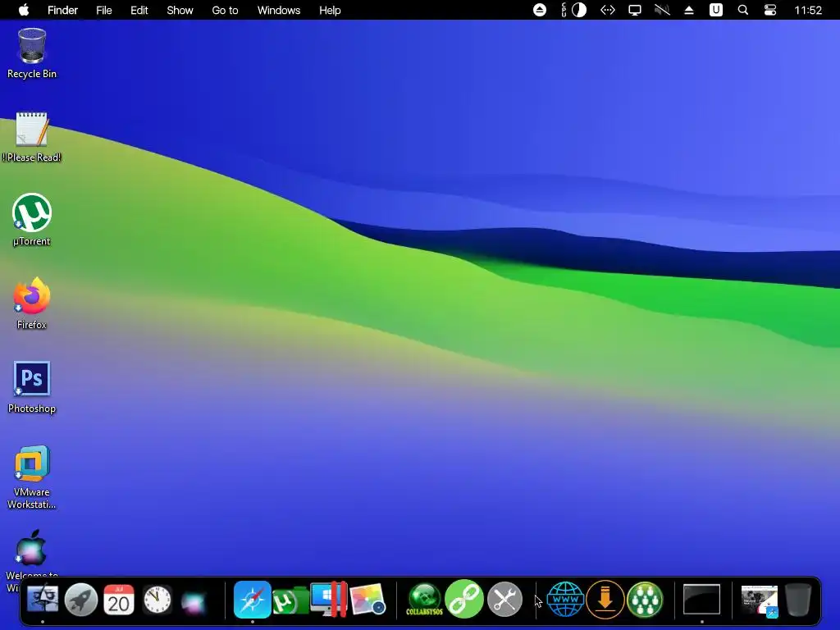Click the green chain link icon in dock
This screenshot has height=630, width=840.
(464, 600)
